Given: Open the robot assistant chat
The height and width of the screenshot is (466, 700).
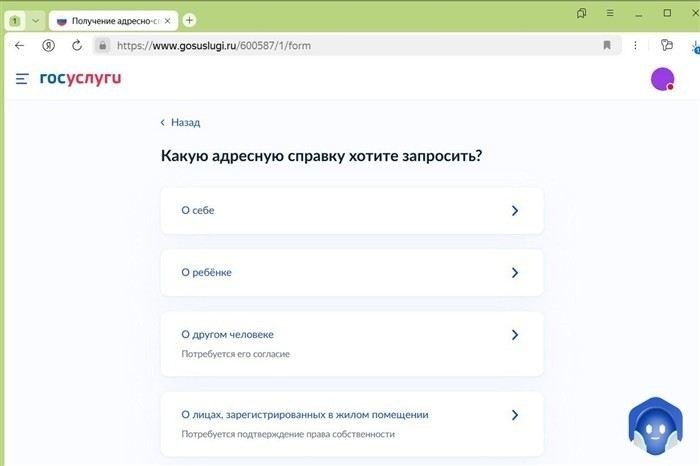Looking at the screenshot, I should pyautogui.click(x=655, y=426).
